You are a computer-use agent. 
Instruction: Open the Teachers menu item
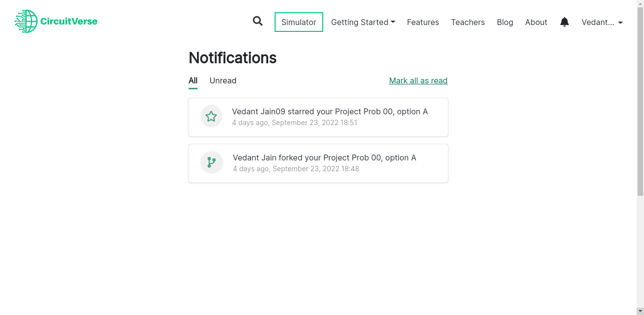[468, 22]
